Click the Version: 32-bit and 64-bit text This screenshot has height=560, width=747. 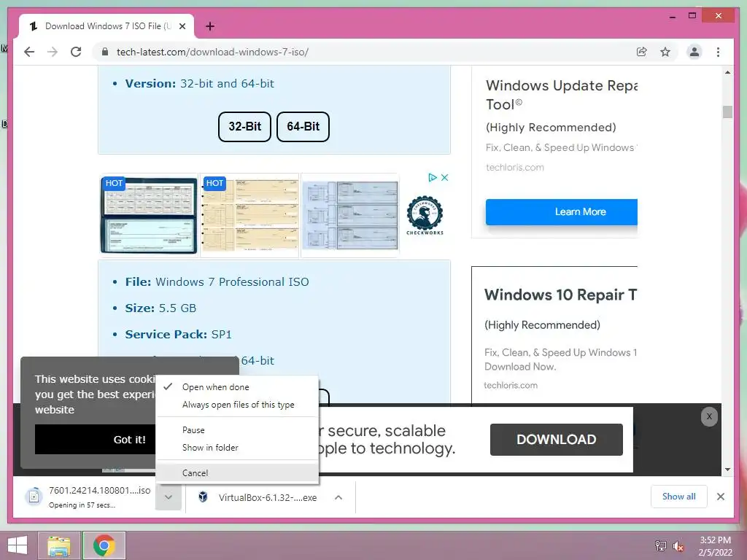pos(200,84)
